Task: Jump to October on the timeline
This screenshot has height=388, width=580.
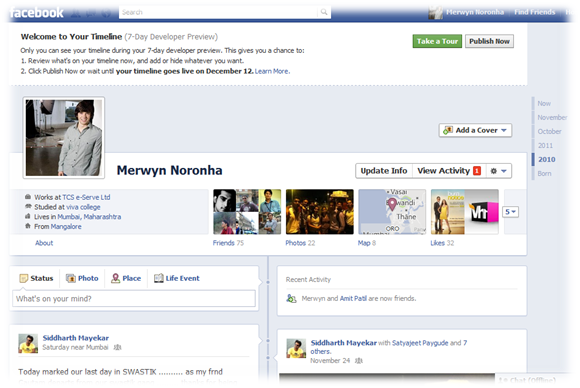Action: [x=549, y=131]
